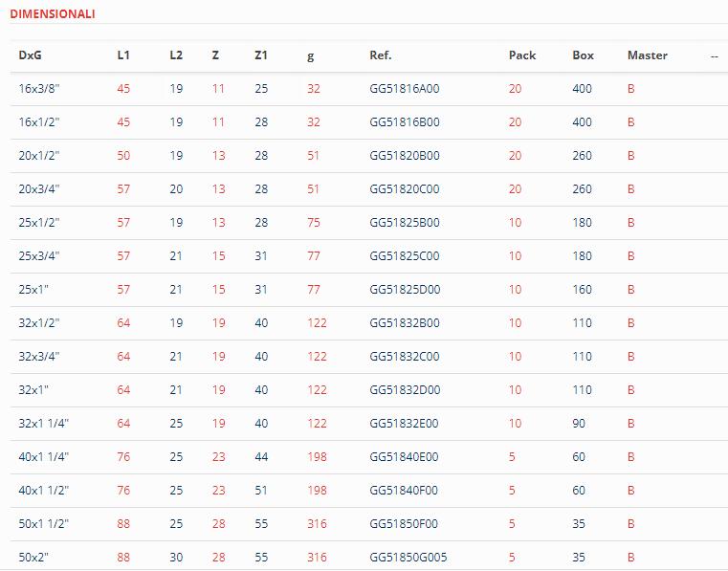Click the weight value 316 for 50x1 1/2"
The image size is (728, 571).
[x=317, y=523]
